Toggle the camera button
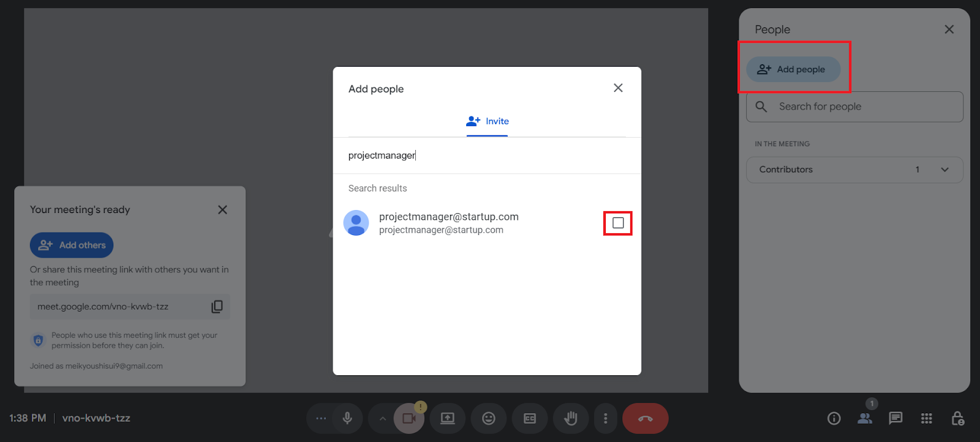 pos(409,419)
